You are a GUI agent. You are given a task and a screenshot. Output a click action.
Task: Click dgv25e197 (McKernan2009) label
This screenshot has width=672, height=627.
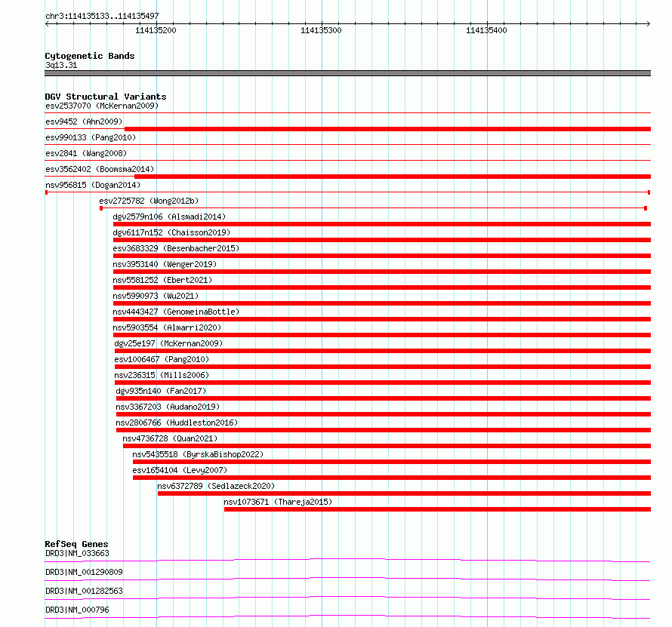coord(168,343)
